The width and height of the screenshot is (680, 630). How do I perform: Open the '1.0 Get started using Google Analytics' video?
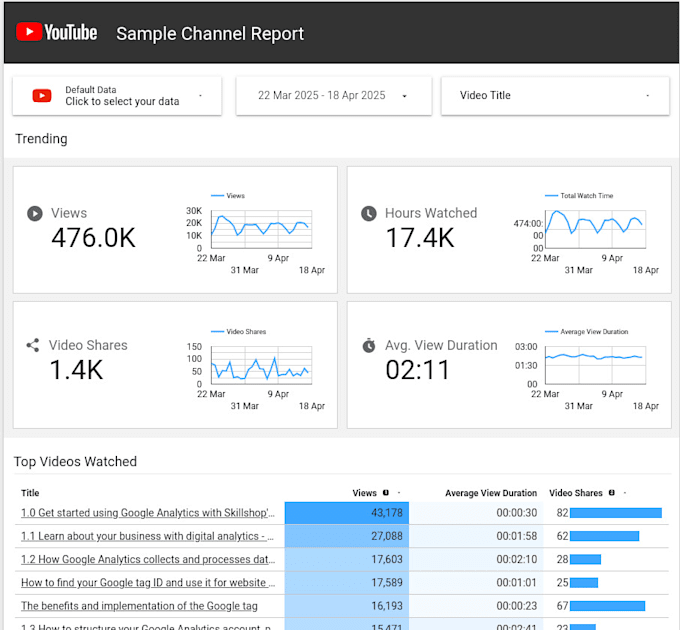click(x=148, y=513)
